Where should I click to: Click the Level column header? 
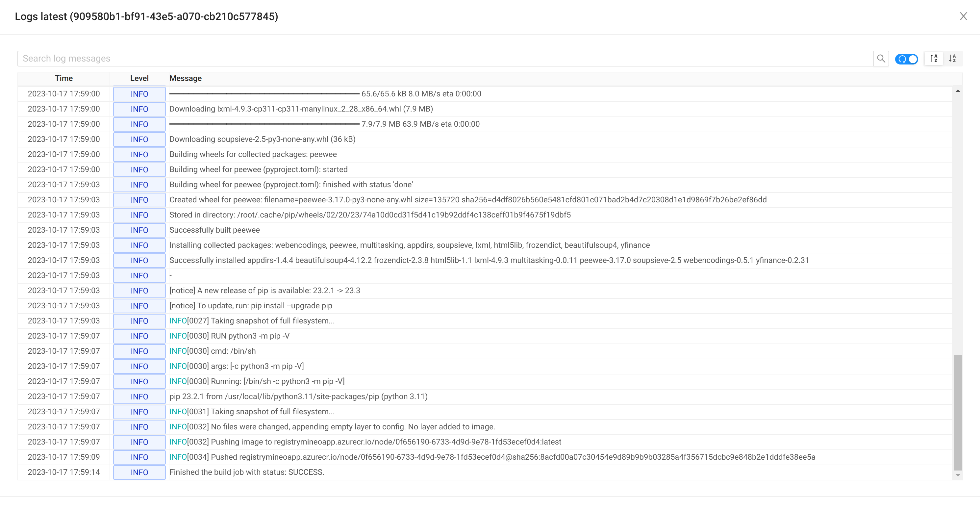click(x=139, y=78)
